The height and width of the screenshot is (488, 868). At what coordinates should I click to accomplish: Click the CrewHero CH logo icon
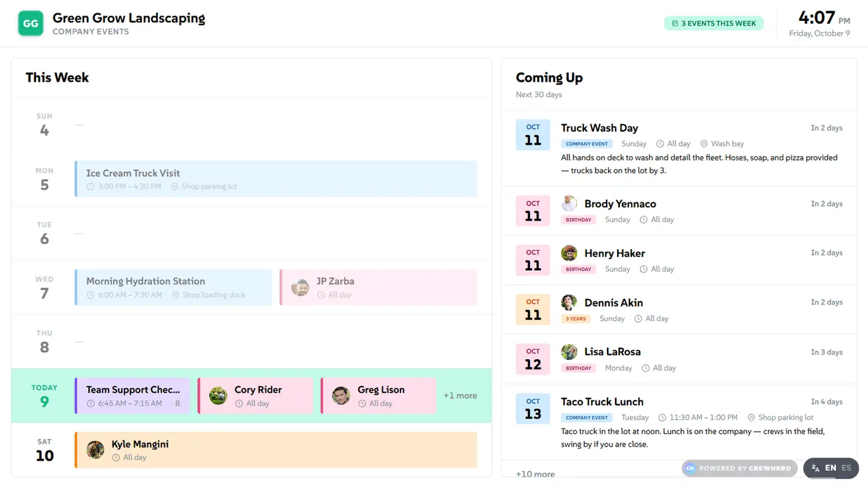click(x=690, y=468)
